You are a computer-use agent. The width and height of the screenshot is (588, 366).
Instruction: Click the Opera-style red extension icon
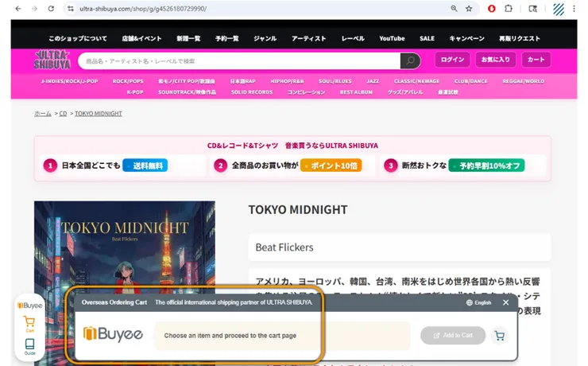click(491, 9)
